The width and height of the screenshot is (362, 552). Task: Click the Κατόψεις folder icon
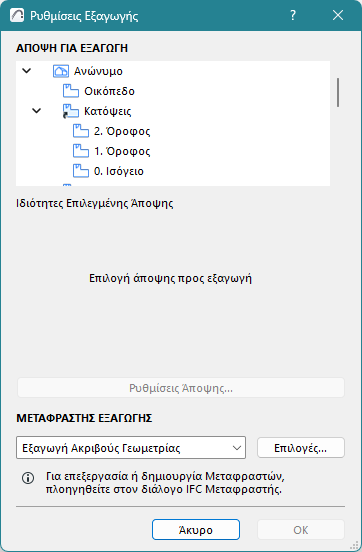pyautogui.click(x=71, y=111)
